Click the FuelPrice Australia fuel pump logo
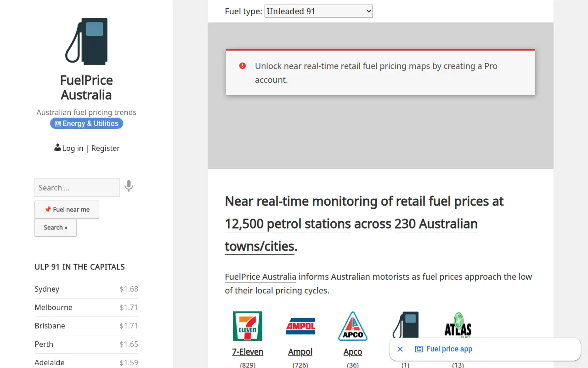This screenshot has width=588, height=368. pyautogui.click(x=86, y=41)
